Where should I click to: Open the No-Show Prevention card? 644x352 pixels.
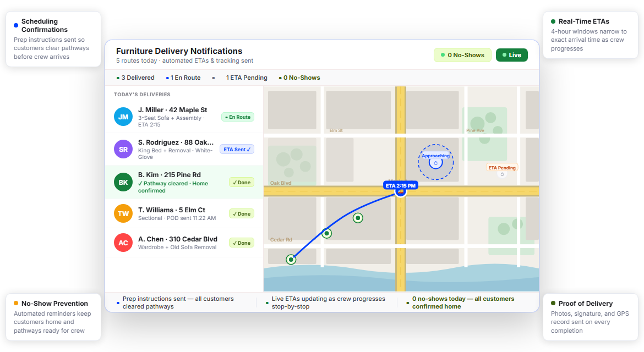click(53, 317)
